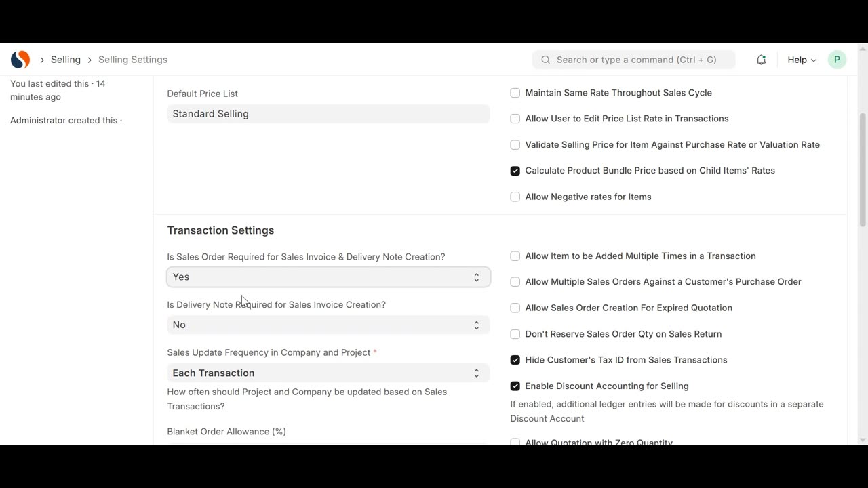Screen dimensions: 868x488
Task: Uncheck Hide Customer's Tax ID checkbox
Action: [x=515, y=360]
